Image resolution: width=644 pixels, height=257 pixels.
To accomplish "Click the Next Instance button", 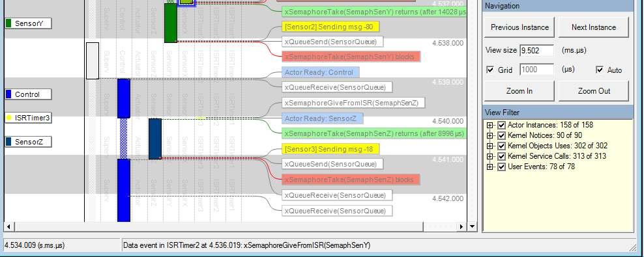I will [x=593, y=27].
